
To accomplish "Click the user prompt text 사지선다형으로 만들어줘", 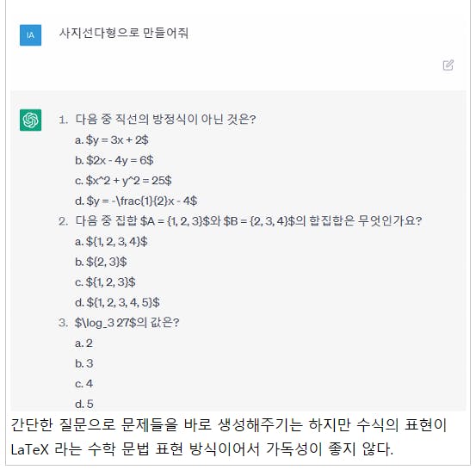I will [x=124, y=33].
